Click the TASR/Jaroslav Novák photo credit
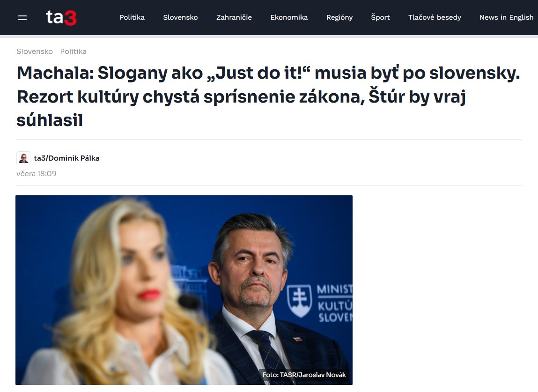The width and height of the screenshot is (538, 392). [x=303, y=374]
